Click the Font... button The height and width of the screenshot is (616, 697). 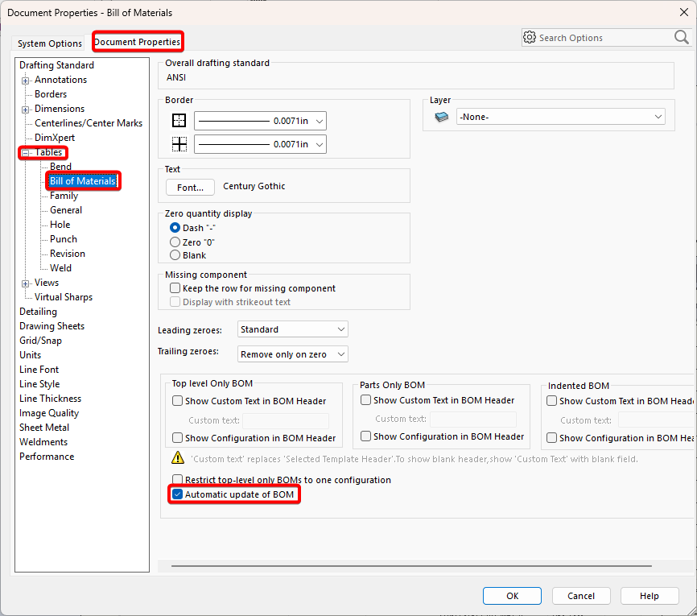[x=190, y=188]
